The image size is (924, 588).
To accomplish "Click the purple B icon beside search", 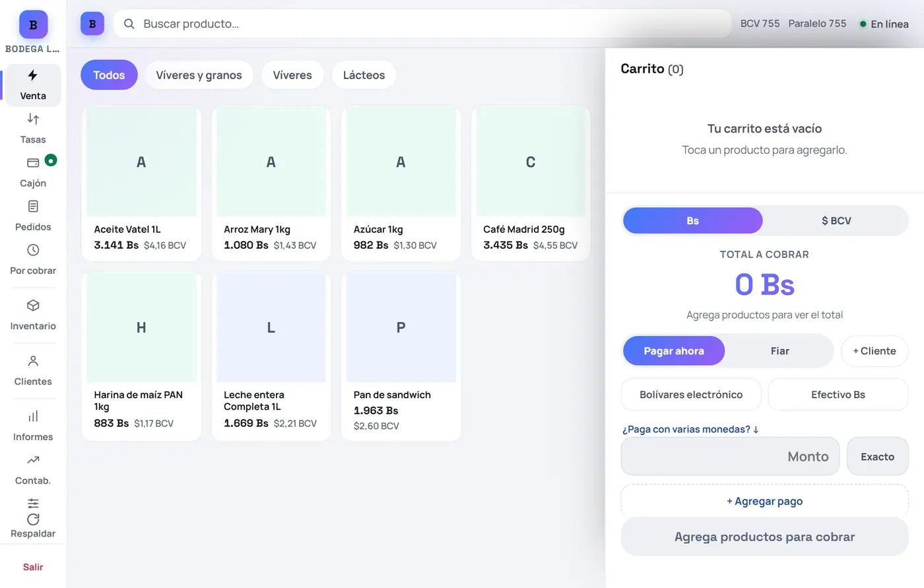I will click(92, 24).
